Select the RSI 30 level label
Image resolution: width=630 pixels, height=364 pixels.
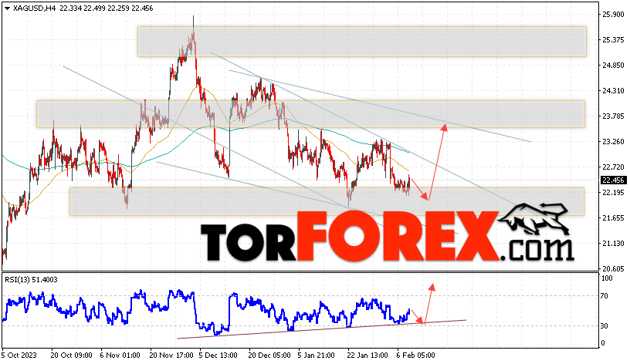pyautogui.click(x=605, y=326)
